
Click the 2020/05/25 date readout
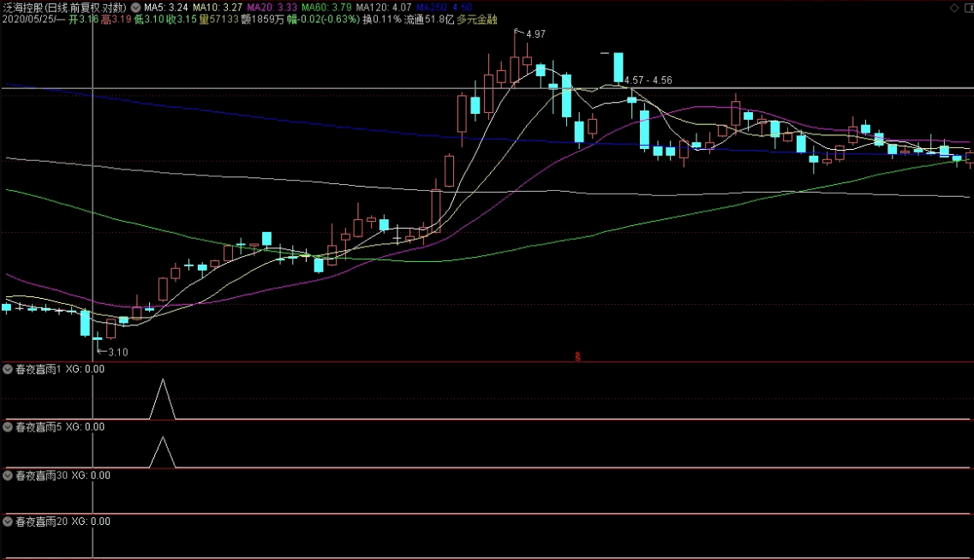click(33, 19)
